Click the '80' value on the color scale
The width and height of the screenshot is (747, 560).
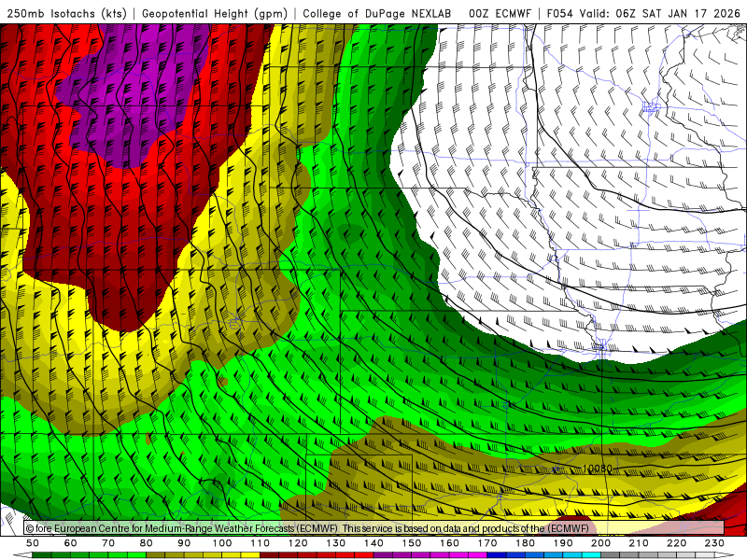(147, 543)
